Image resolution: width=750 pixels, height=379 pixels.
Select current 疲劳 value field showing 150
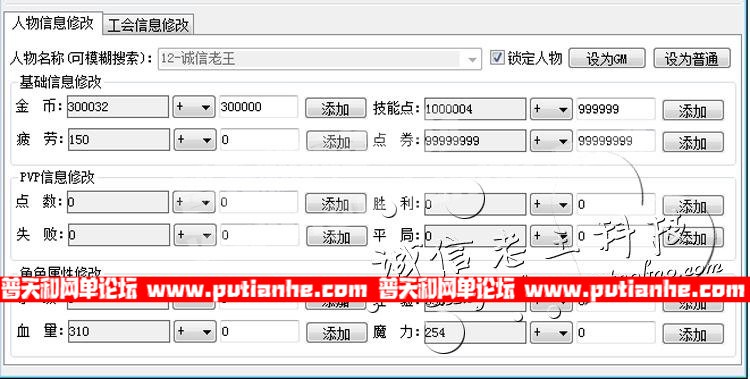(119, 139)
